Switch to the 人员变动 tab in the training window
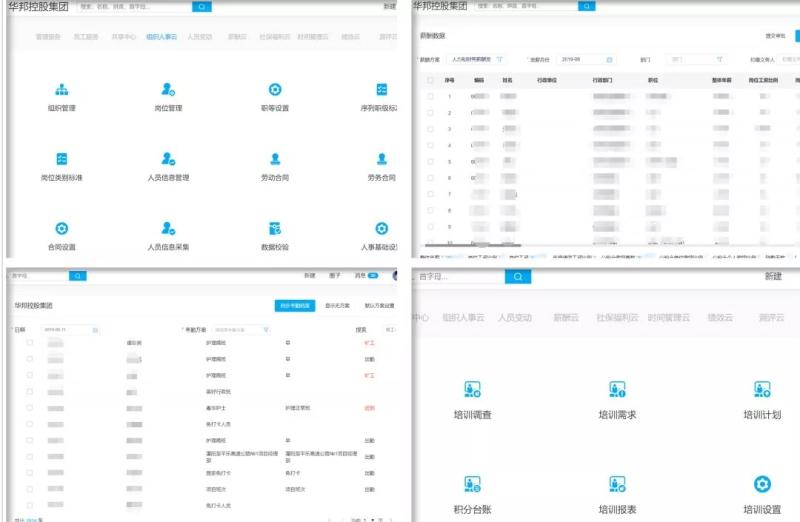The height and width of the screenshot is (522, 800). tap(515, 317)
